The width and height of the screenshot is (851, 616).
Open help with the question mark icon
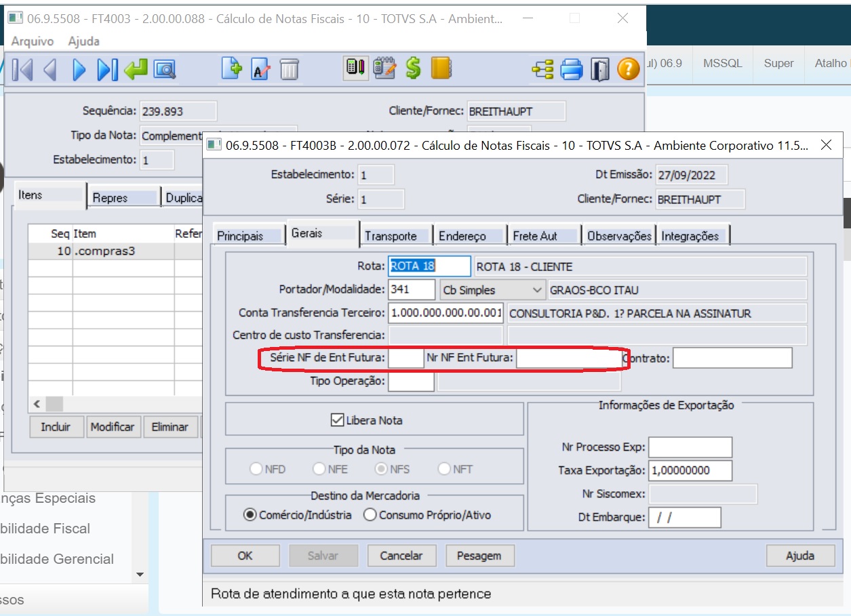point(629,68)
